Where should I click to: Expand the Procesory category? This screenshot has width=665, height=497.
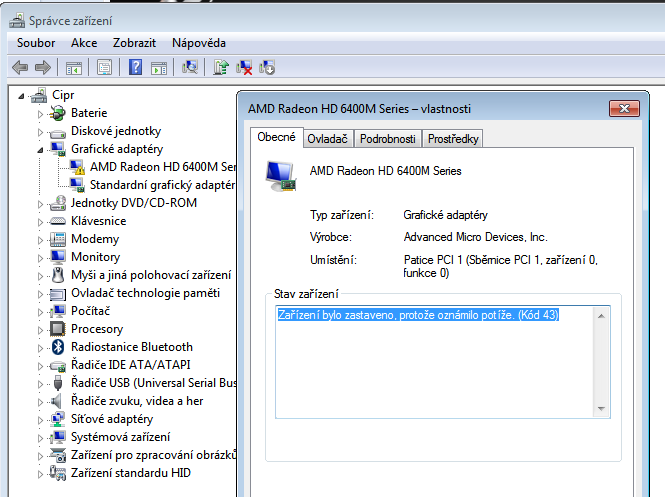pos(40,330)
